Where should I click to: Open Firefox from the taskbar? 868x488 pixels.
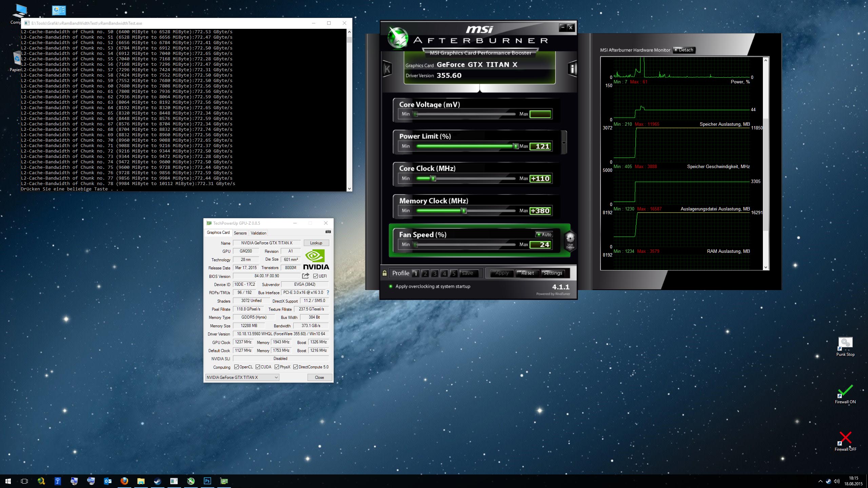pyautogui.click(x=124, y=481)
